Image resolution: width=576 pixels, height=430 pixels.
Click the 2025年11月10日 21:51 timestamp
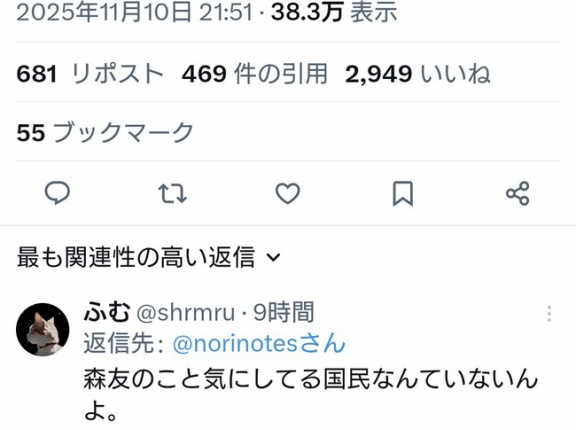(135, 12)
